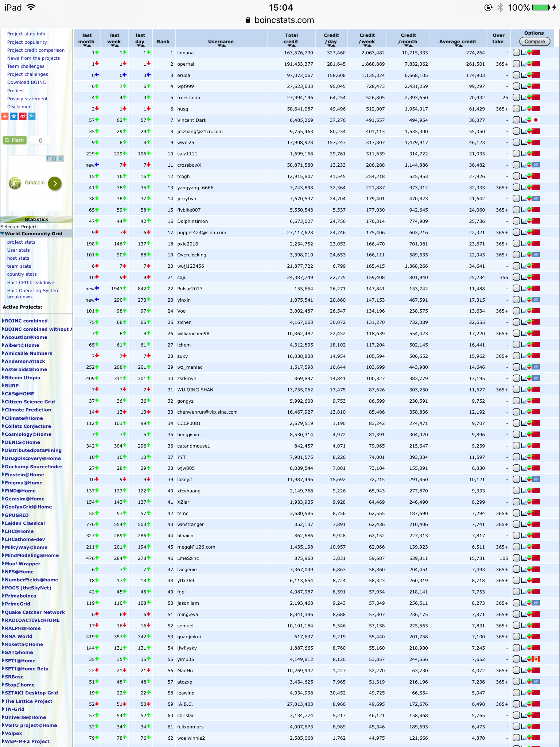The width and height of the screenshot is (560, 747).
Task: Tap the boincstats.com address bar
Action: [x=280, y=20]
